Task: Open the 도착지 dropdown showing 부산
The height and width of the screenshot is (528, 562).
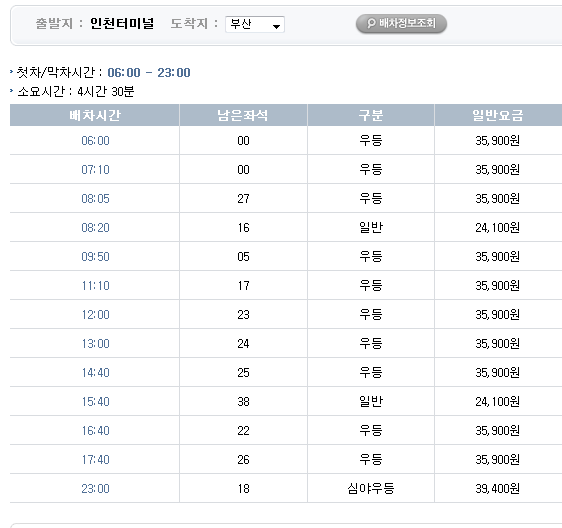Action: (255, 24)
